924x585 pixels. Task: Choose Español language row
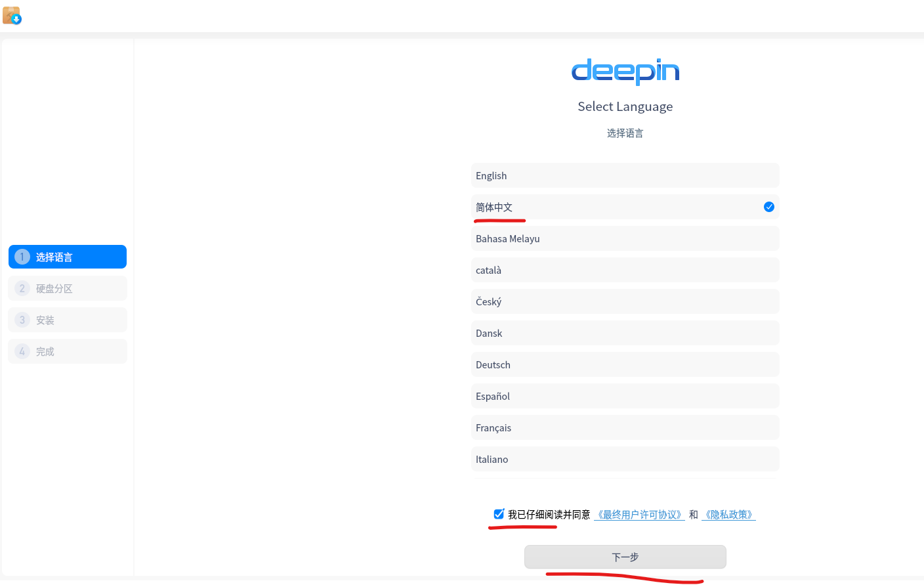coord(625,396)
